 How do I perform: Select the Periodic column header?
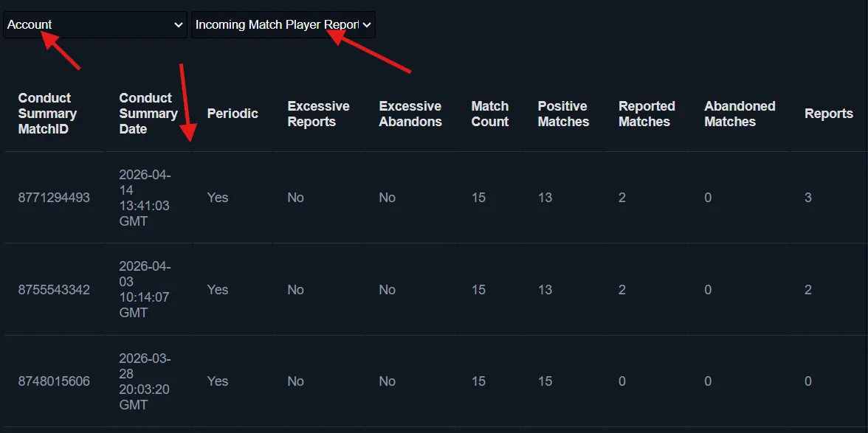point(232,114)
